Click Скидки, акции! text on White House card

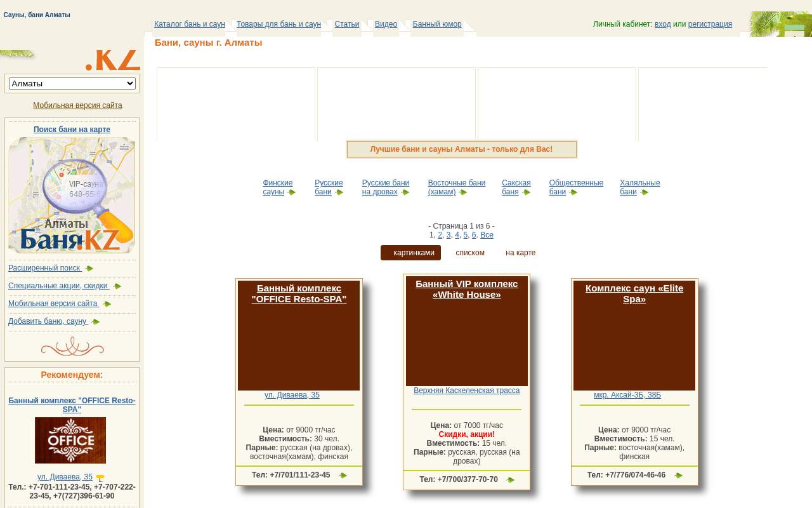[467, 434]
